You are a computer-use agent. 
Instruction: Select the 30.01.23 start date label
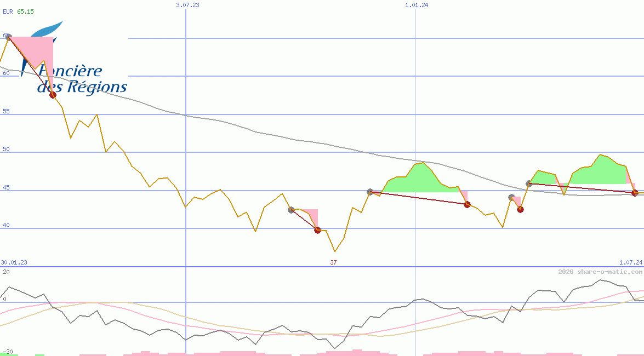coord(14,262)
